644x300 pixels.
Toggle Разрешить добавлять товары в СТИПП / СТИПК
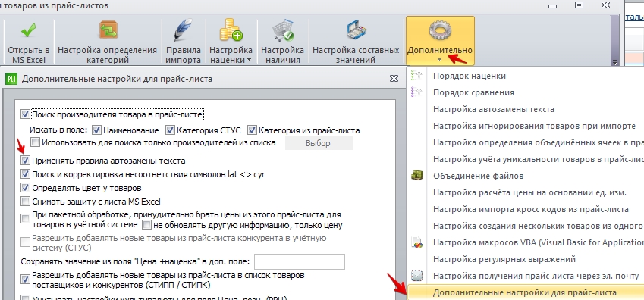pos(26,279)
